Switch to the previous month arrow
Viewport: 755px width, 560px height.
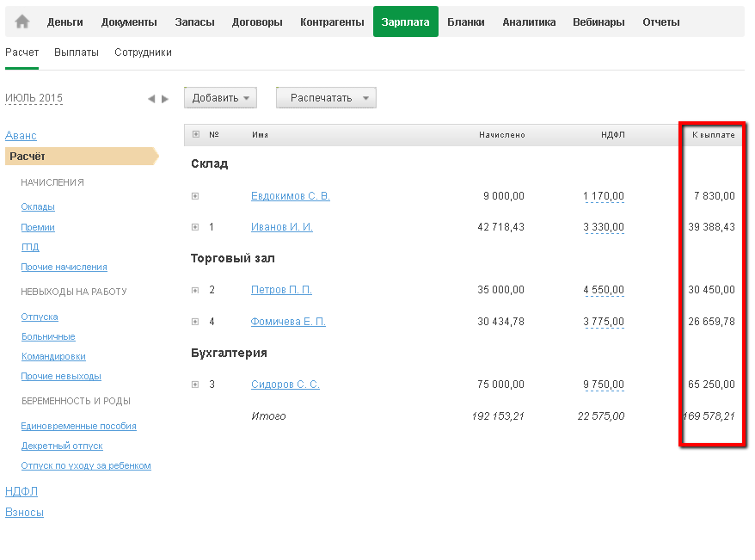pyautogui.click(x=151, y=99)
